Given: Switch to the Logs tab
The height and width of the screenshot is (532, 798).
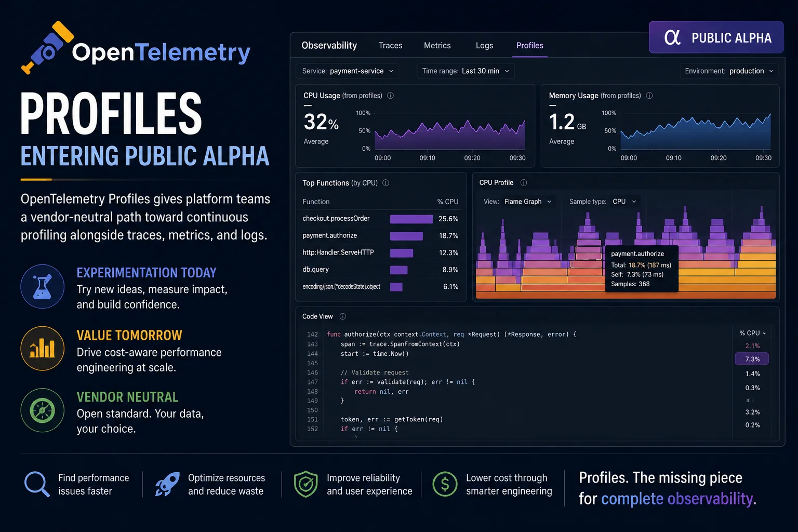Looking at the screenshot, I should [x=484, y=46].
